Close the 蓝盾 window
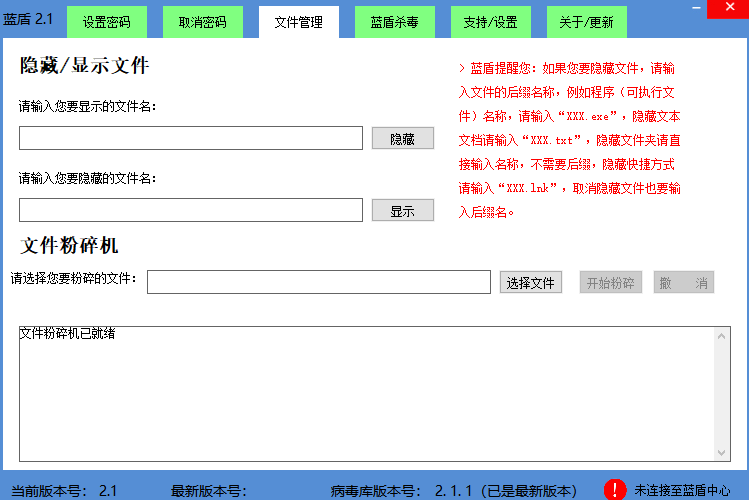This screenshot has height=500, width=749. 729,8
